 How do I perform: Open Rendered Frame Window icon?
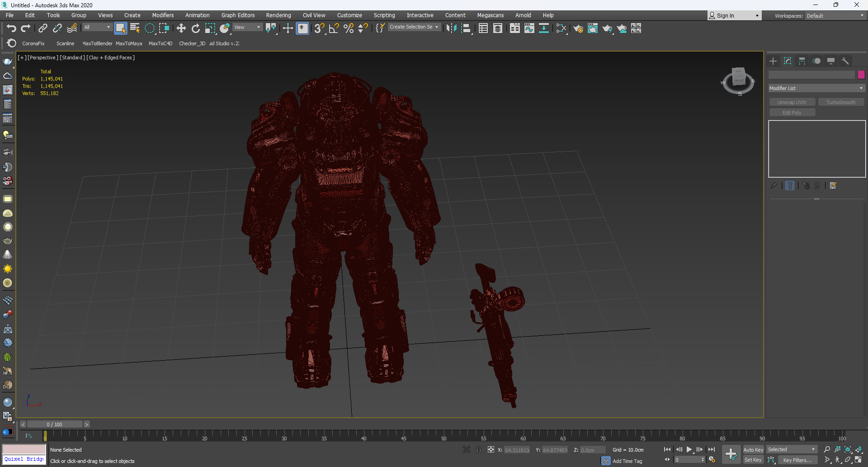593,29
